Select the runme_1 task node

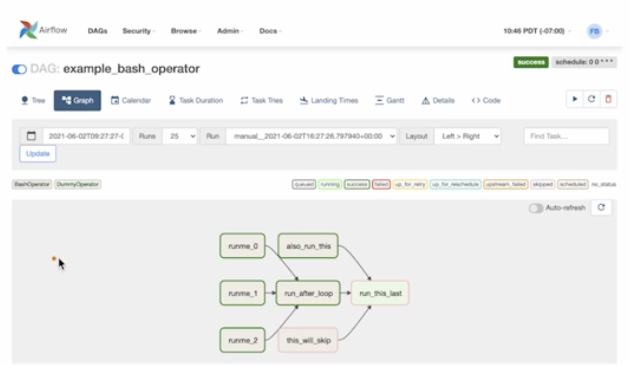tap(243, 293)
